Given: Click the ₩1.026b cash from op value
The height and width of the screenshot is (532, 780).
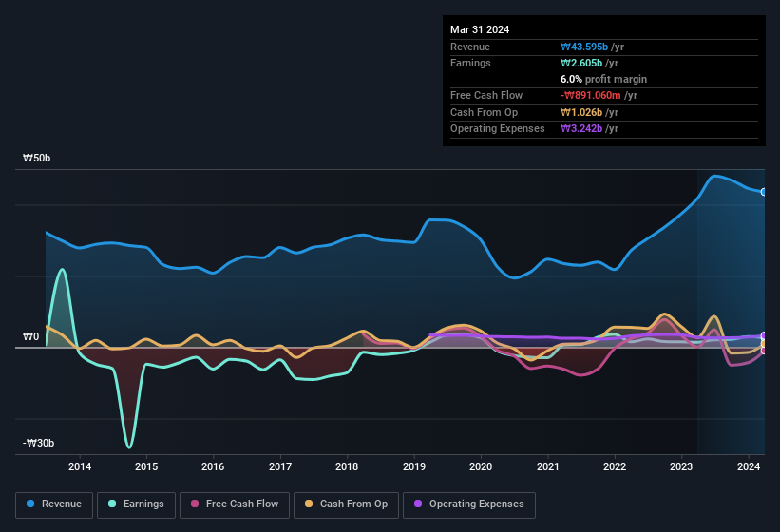Looking at the screenshot, I should tap(581, 112).
